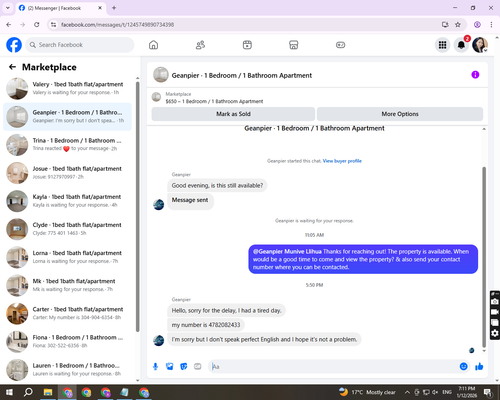Click the browser address bar URL

click(x=117, y=25)
